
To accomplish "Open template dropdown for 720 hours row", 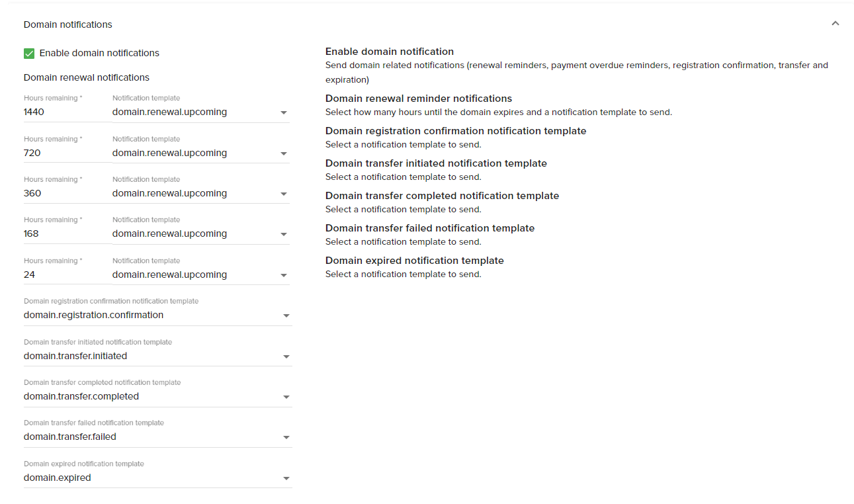I will click(200, 153).
